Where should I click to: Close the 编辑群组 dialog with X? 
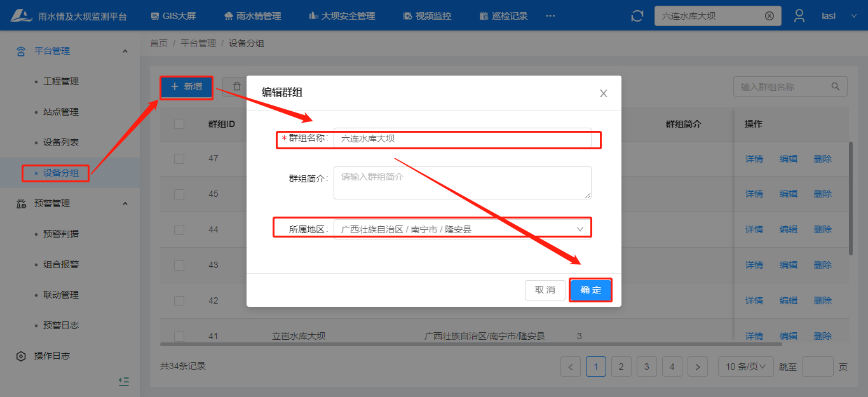(603, 93)
